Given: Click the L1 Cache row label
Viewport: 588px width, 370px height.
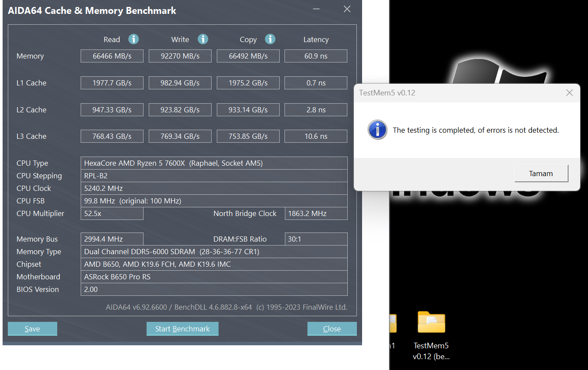Looking at the screenshot, I should pyautogui.click(x=31, y=83).
